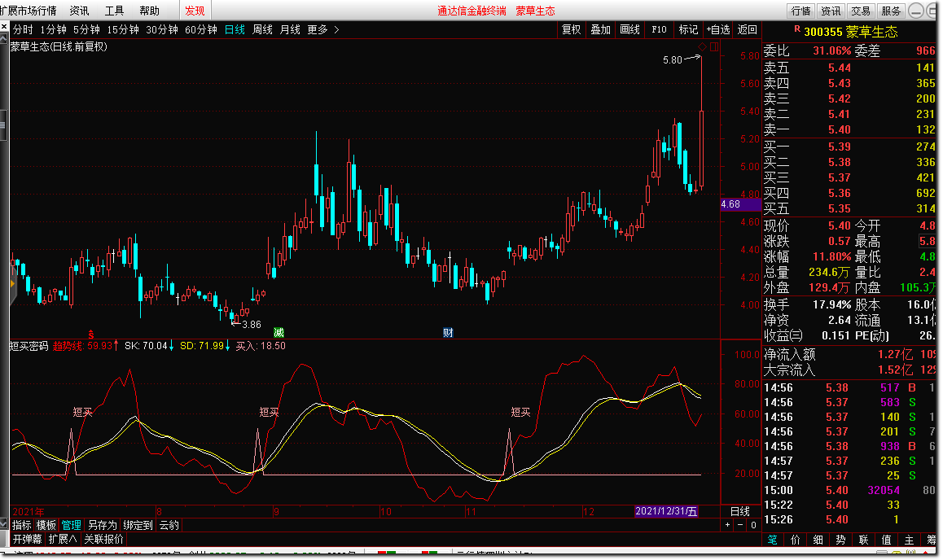
Task: Switch to 分时 chart
Action: tap(23, 29)
